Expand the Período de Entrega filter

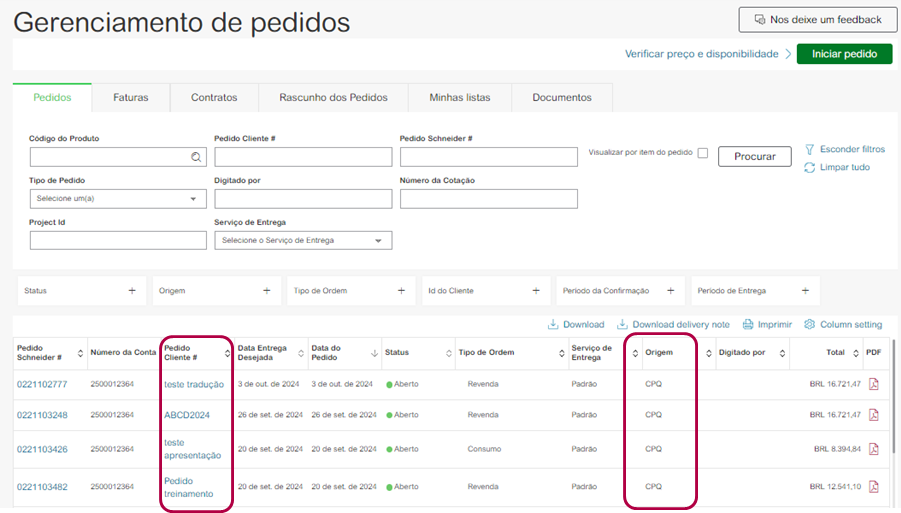(805, 291)
